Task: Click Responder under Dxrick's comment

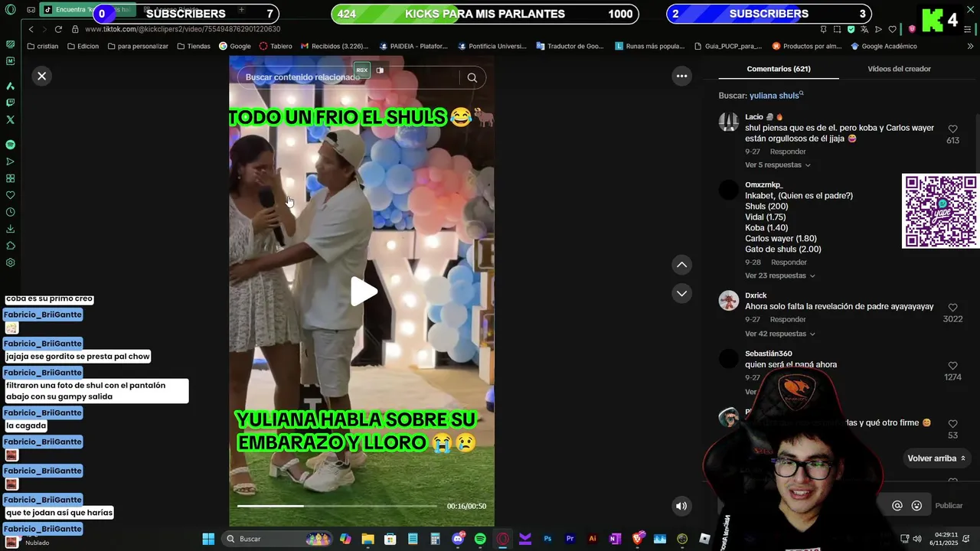Action: (788, 319)
